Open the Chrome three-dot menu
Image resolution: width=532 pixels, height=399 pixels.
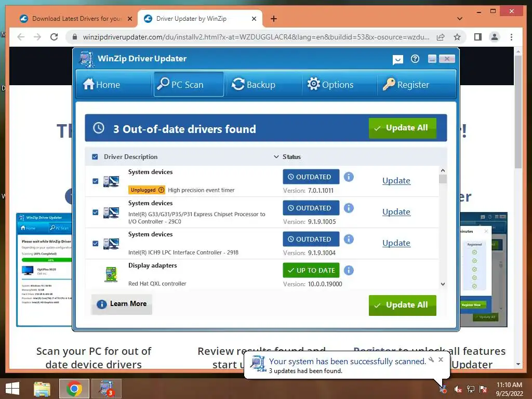click(x=511, y=37)
